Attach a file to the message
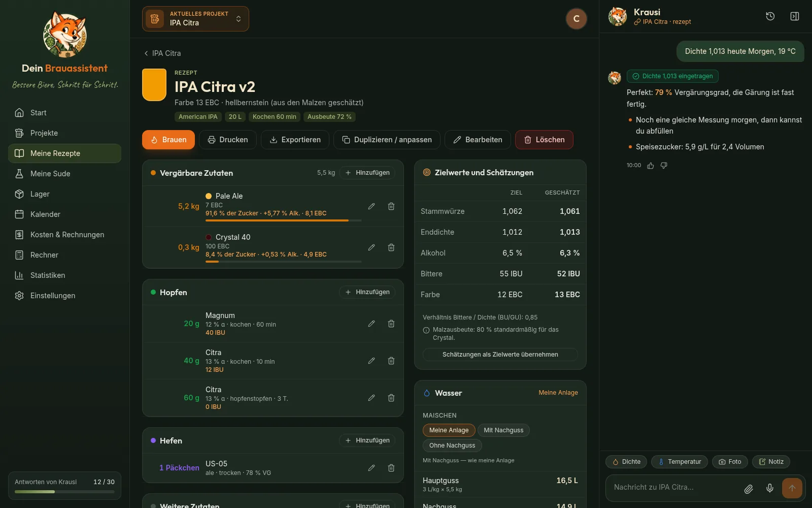The image size is (812, 508). point(749,489)
